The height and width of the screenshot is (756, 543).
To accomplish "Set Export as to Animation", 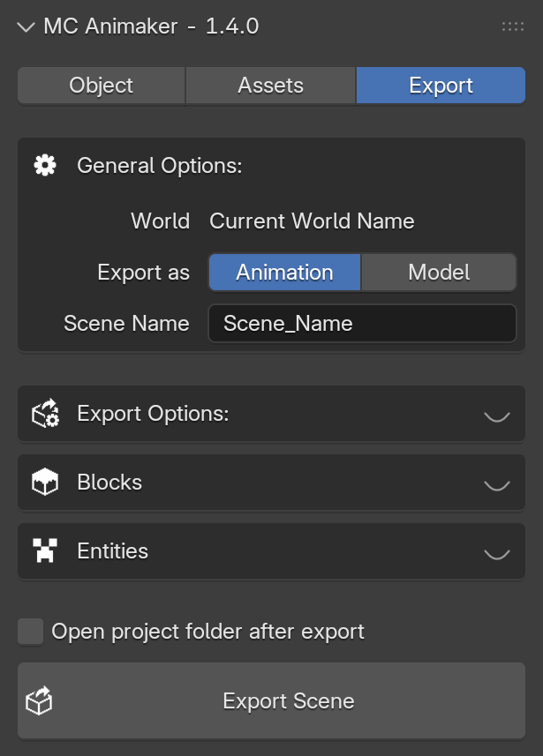I will coord(285,273).
